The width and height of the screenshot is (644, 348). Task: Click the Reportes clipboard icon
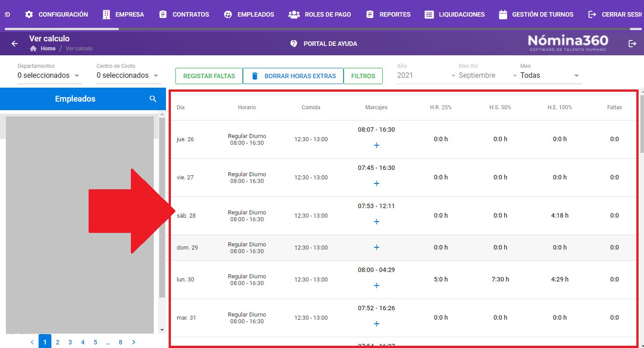[x=370, y=14]
